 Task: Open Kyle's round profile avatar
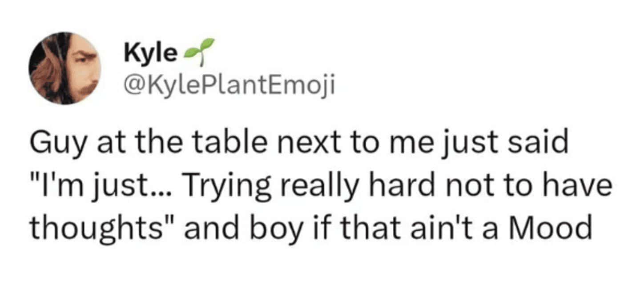pyautogui.click(x=65, y=68)
